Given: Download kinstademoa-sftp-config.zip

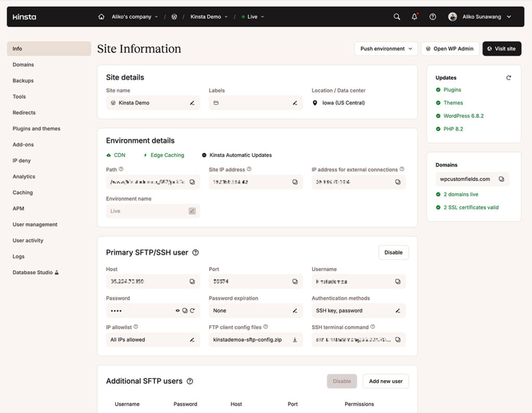Looking at the screenshot, I should (x=295, y=340).
